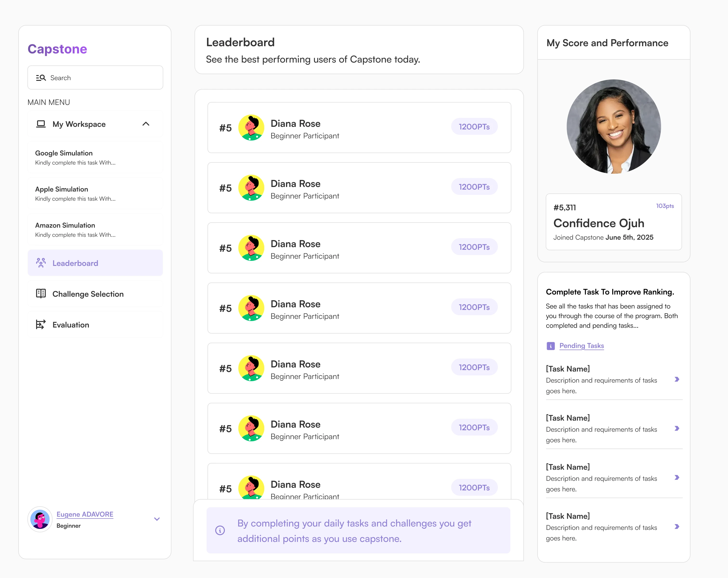Click the chevron arrow on the first Task Name

click(x=677, y=379)
